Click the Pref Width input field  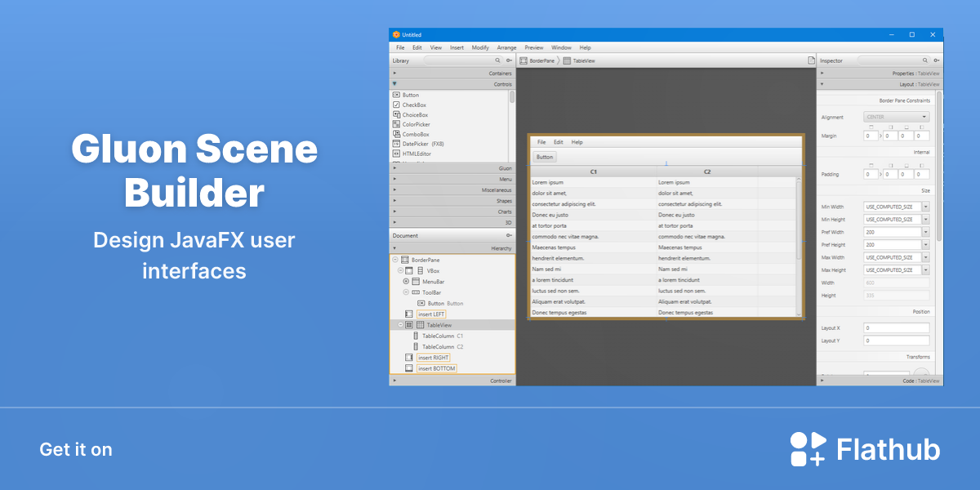893,232
